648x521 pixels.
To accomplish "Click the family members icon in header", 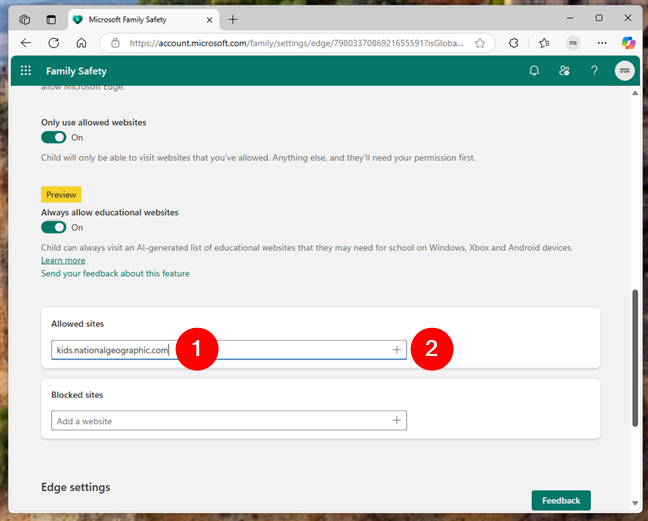I will [564, 71].
